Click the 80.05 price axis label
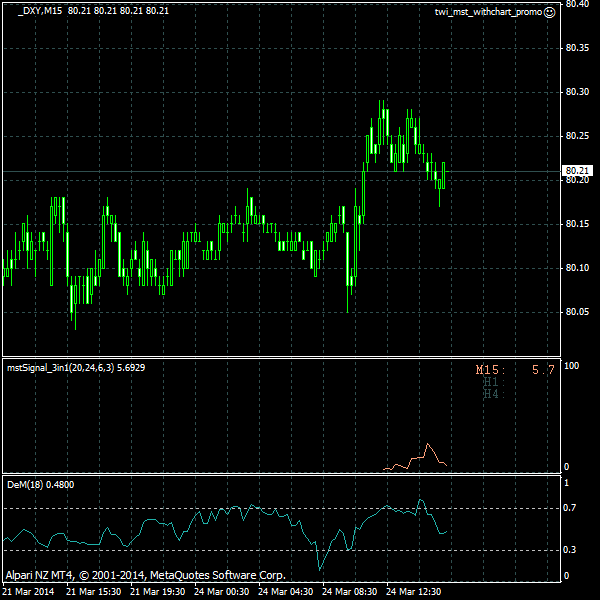600x600 pixels. 577,312
